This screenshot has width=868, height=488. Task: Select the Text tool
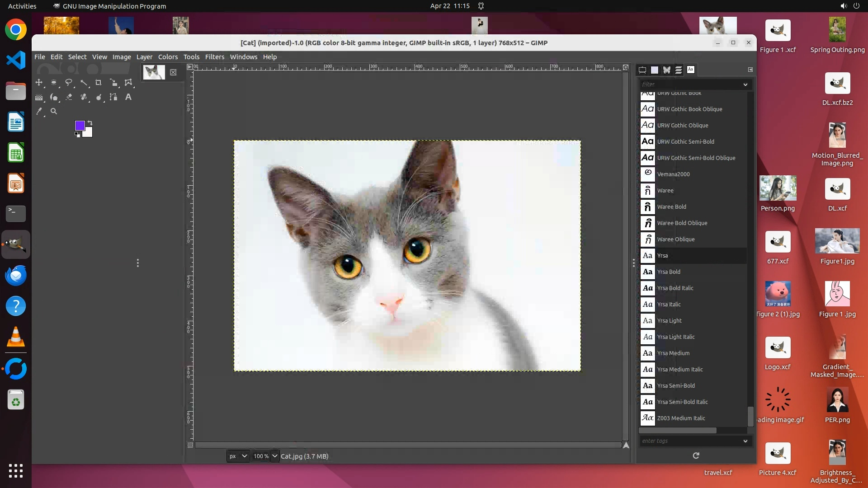tap(128, 97)
